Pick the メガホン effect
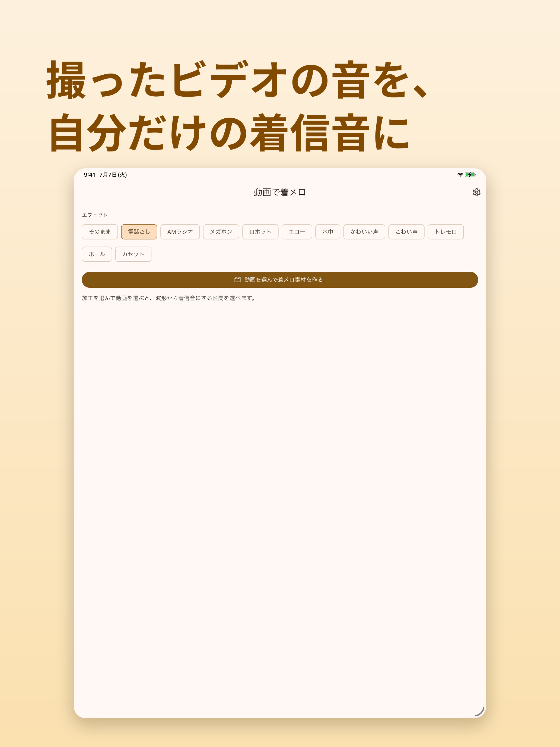The height and width of the screenshot is (747, 560). coord(221,232)
